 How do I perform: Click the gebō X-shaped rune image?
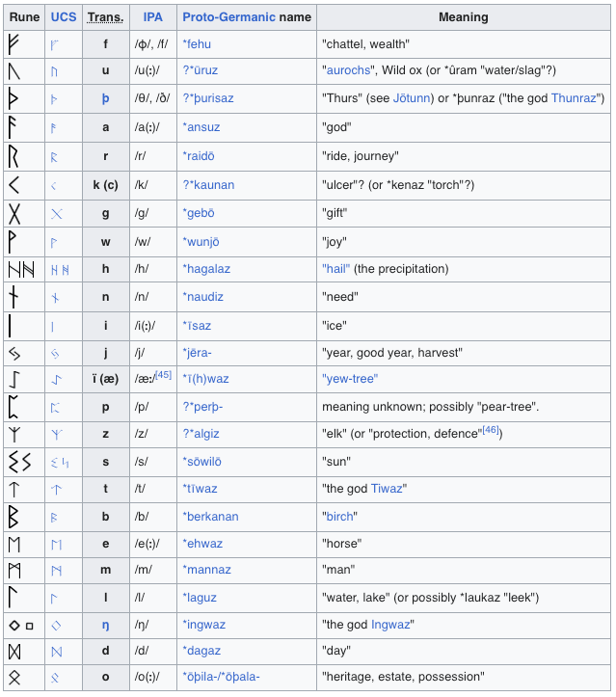click(x=14, y=213)
